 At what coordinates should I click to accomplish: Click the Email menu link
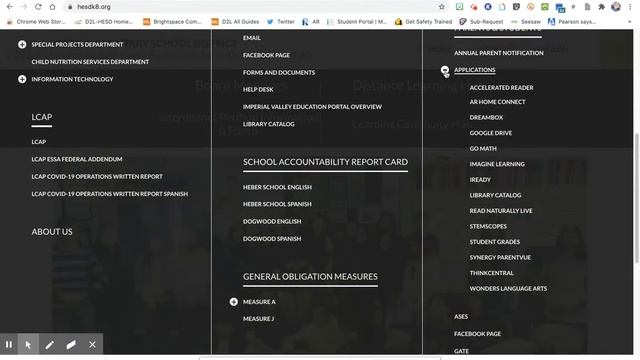pos(251,38)
